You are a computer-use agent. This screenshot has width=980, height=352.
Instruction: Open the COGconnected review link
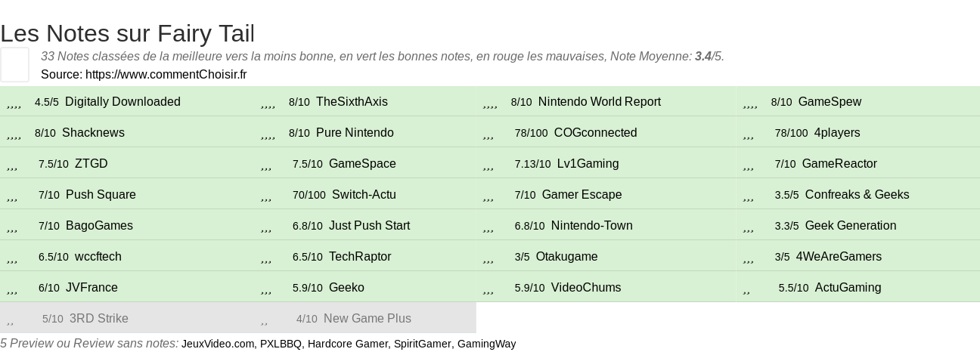pos(596,133)
